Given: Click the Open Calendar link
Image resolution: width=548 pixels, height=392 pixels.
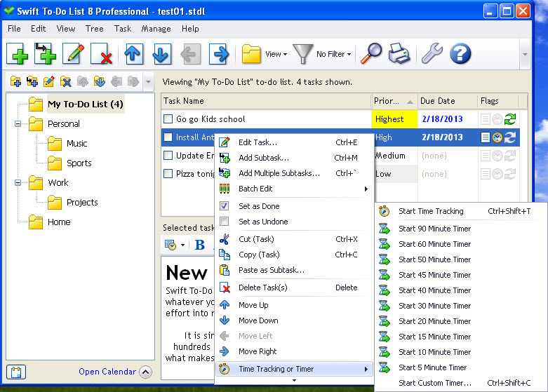Looking at the screenshot, I should point(107,372).
